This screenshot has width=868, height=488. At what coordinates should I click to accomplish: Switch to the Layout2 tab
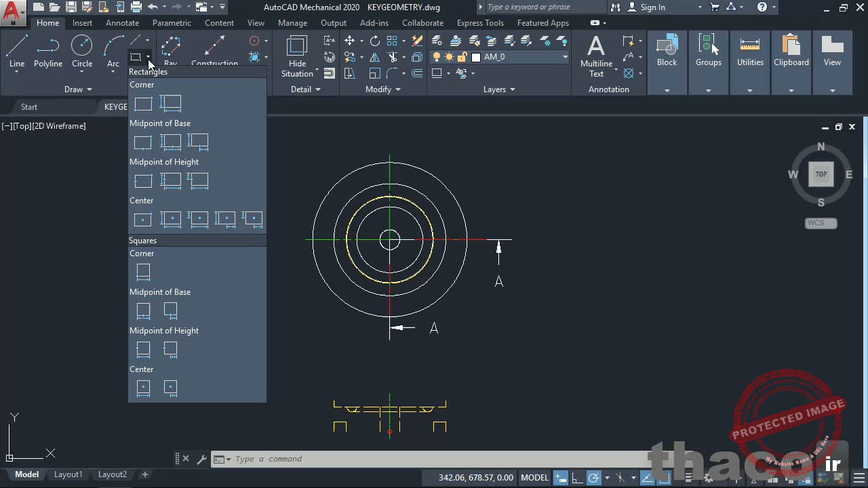click(x=112, y=474)
